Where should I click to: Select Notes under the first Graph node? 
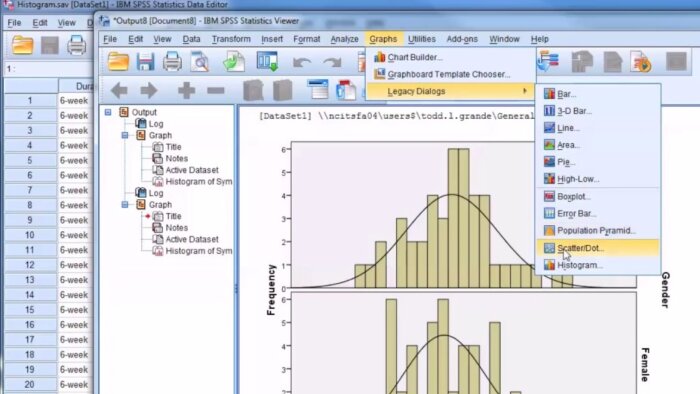pos(176,158)
